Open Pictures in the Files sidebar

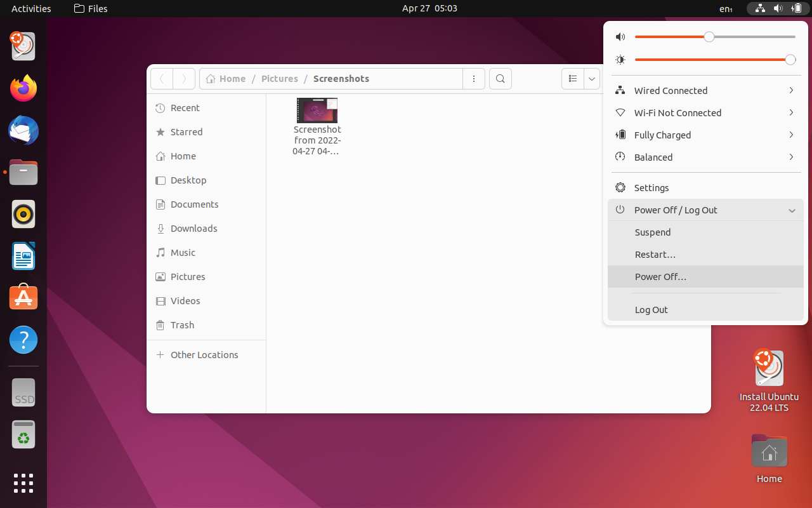[206, 277]
